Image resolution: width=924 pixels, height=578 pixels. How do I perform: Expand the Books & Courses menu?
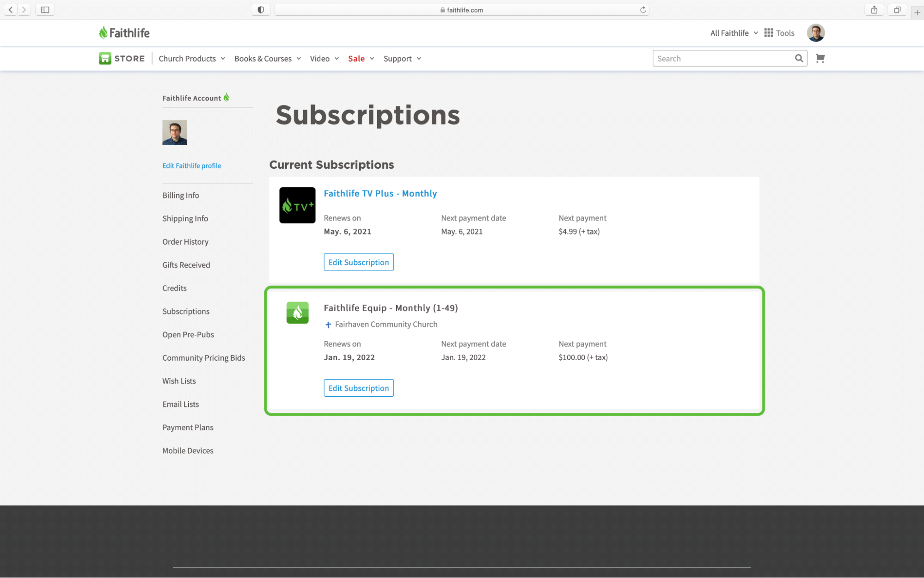(x=268, y=59)
